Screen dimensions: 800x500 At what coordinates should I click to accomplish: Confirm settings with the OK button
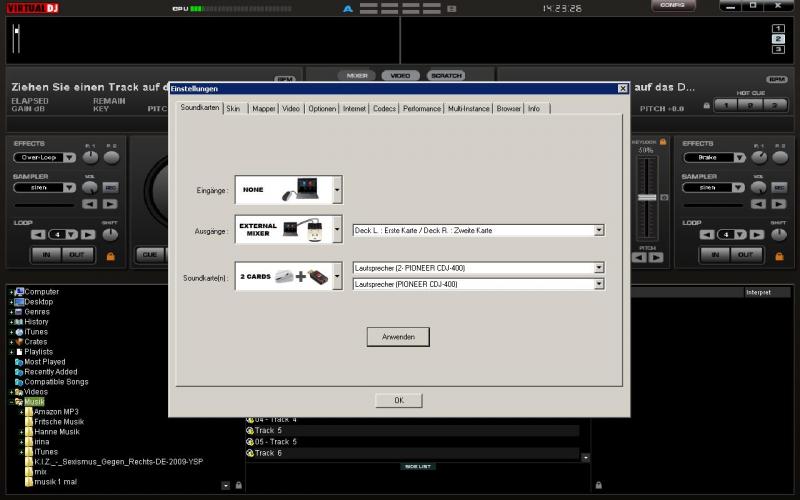coord(398,401)
